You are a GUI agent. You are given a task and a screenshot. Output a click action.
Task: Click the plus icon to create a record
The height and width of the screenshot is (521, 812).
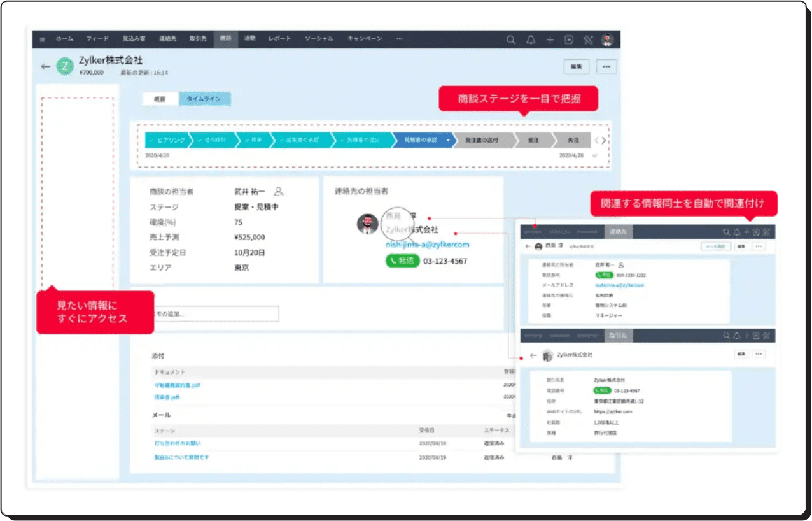point(550,39)
